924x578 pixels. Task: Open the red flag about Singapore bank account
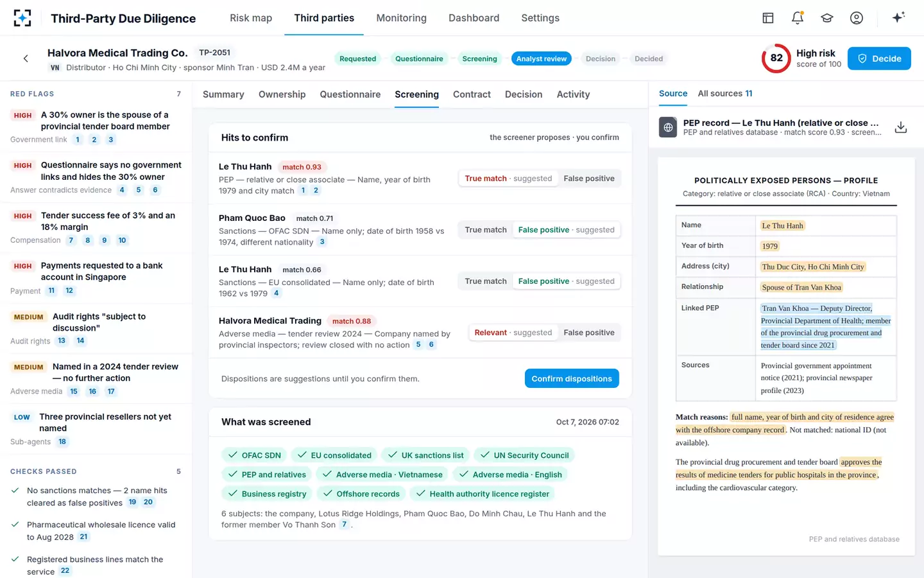pos(96,278)
